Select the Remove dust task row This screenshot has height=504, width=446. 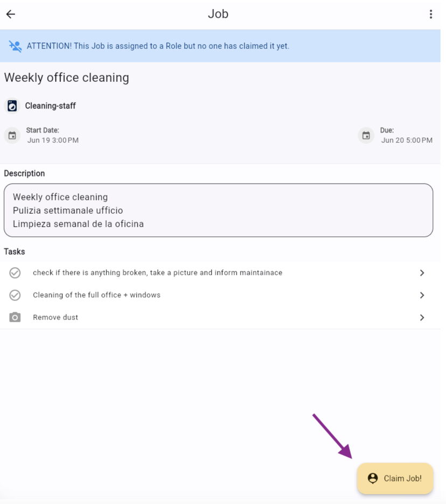162,318
